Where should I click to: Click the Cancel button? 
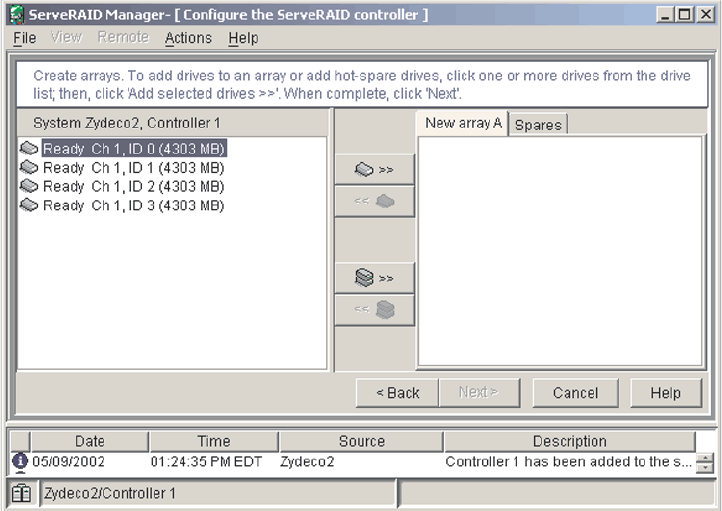tap(575, 393)
